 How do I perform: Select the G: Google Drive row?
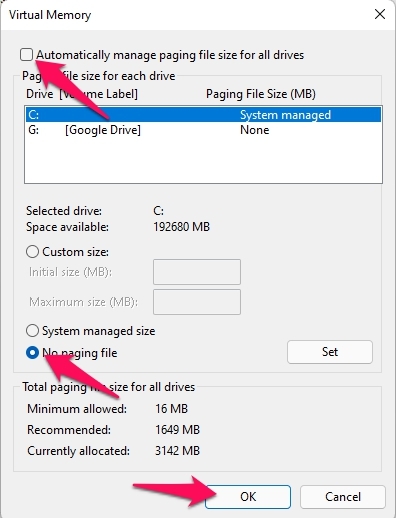pos(203,130)
